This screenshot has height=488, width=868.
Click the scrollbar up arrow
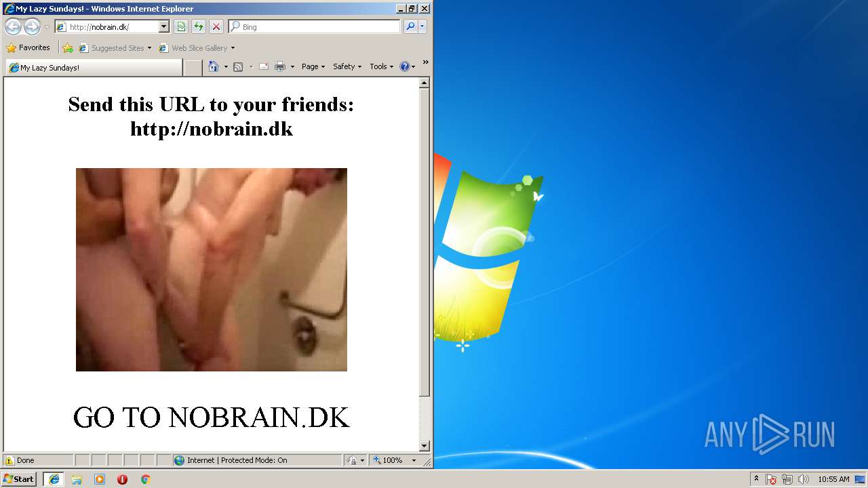[425, 83]
